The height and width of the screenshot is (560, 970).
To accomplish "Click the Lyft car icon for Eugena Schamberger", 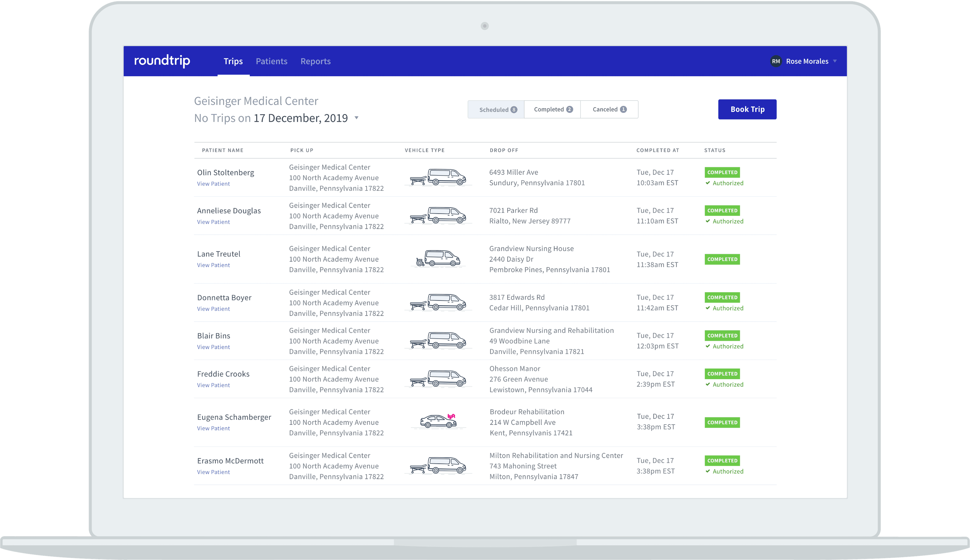I will tap(439, 421).
